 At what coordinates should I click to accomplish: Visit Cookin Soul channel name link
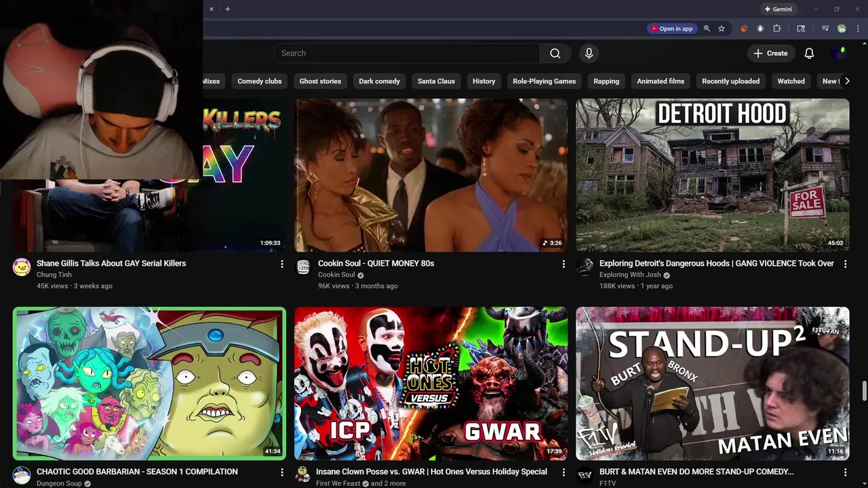click(x=336, y=274)
